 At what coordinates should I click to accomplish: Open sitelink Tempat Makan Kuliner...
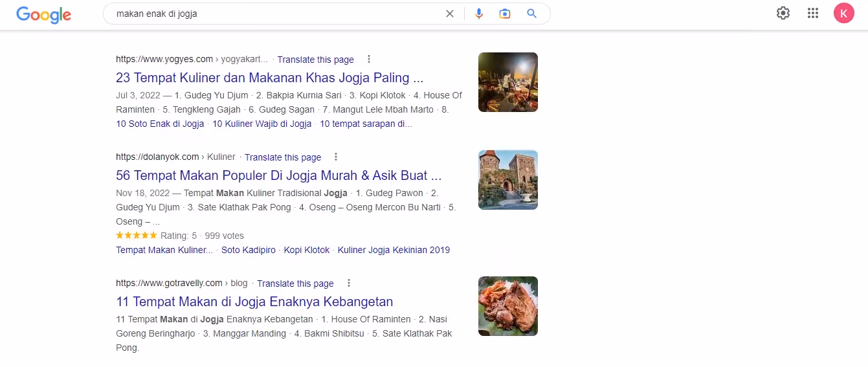tap(164, 250)
